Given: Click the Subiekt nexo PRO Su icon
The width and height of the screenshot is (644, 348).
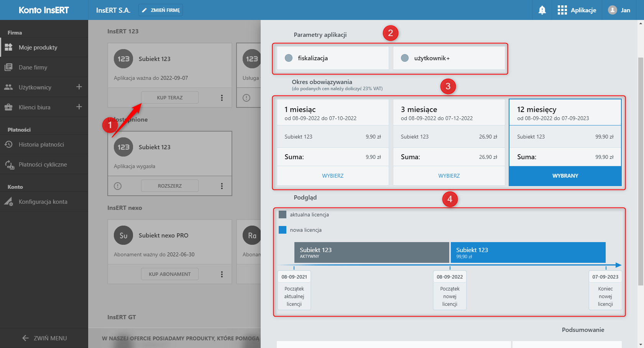Looking at the screenshot, I should coord(123,236).
